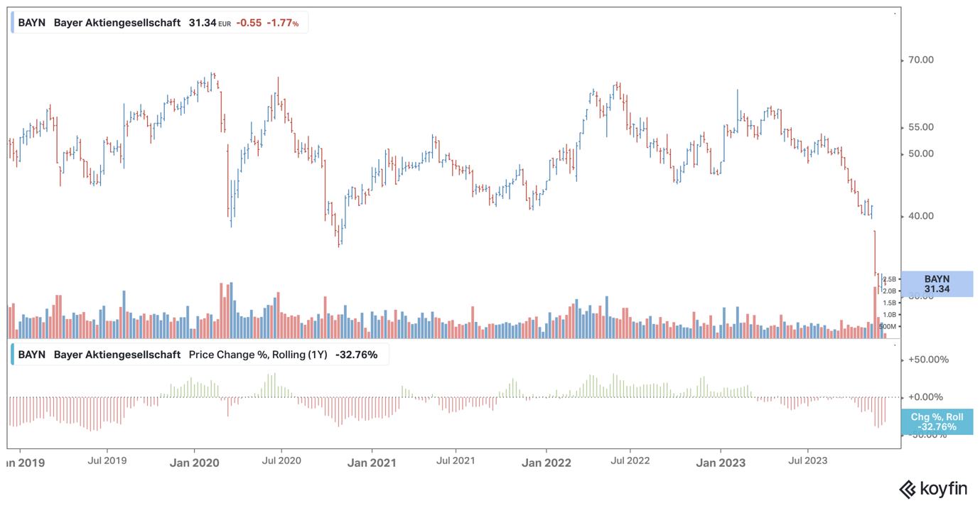Click the Koyfin logo
The width and height of the screenshot is (980, 506).
(x=933, y=489)
